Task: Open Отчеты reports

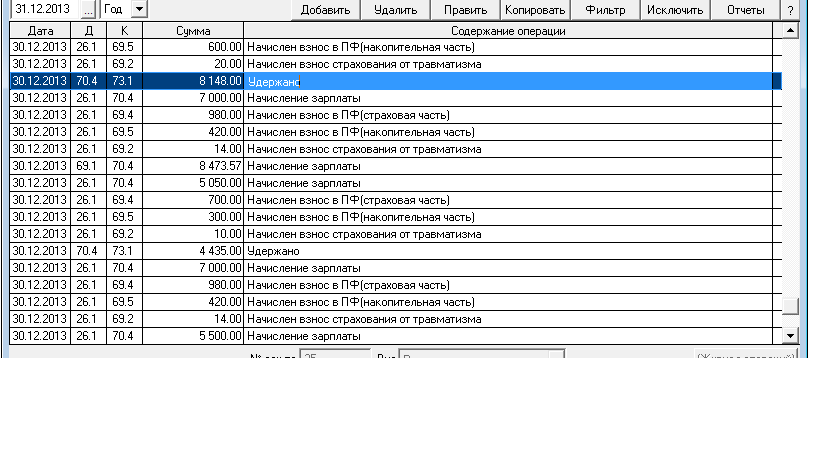Action: tap(746, 10)
